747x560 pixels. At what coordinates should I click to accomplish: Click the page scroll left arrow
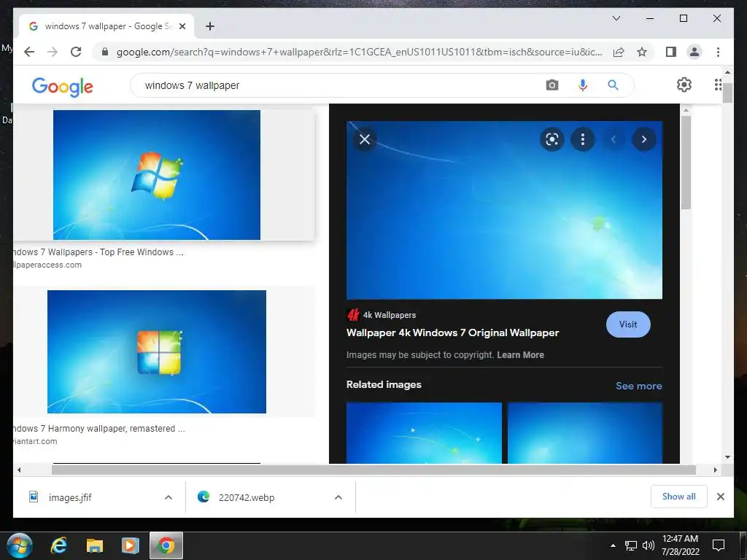pos(18,470)
